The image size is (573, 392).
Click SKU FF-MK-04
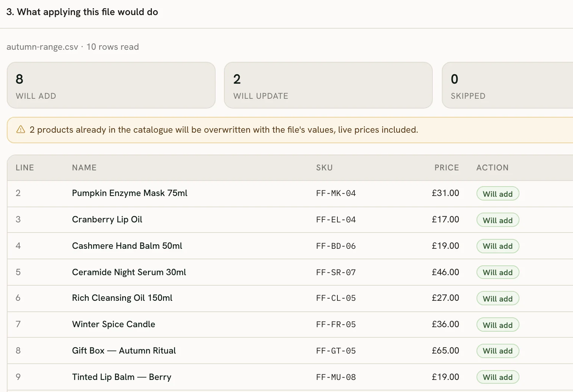click(336, 193)
